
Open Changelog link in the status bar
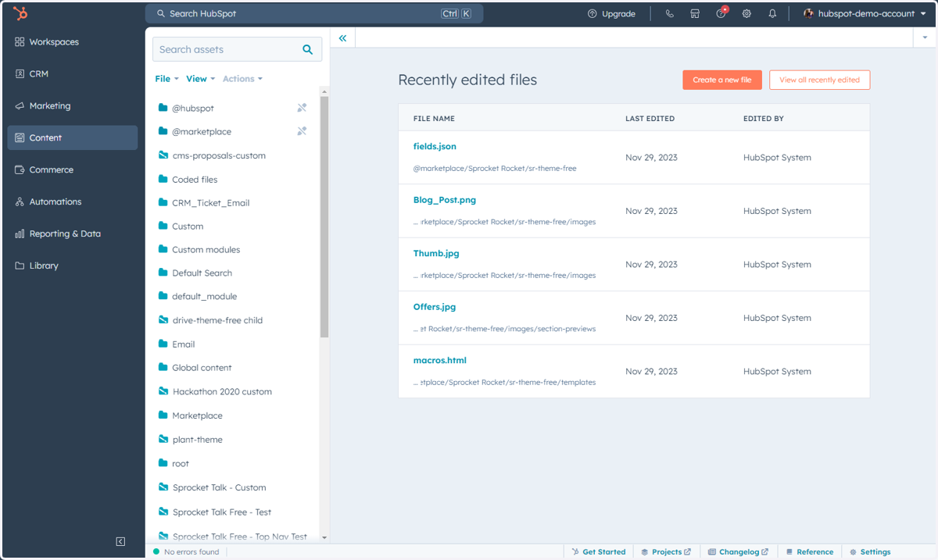coord(739,552)
